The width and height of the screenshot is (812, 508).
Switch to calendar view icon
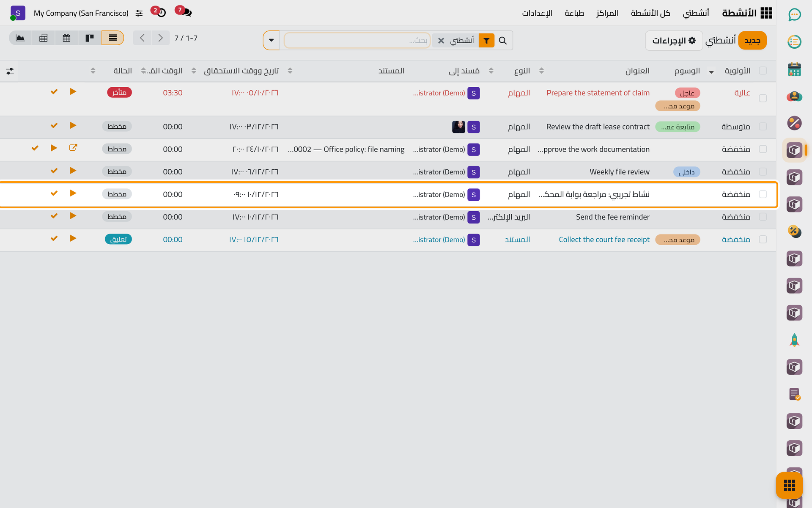(x=66, y=38)
